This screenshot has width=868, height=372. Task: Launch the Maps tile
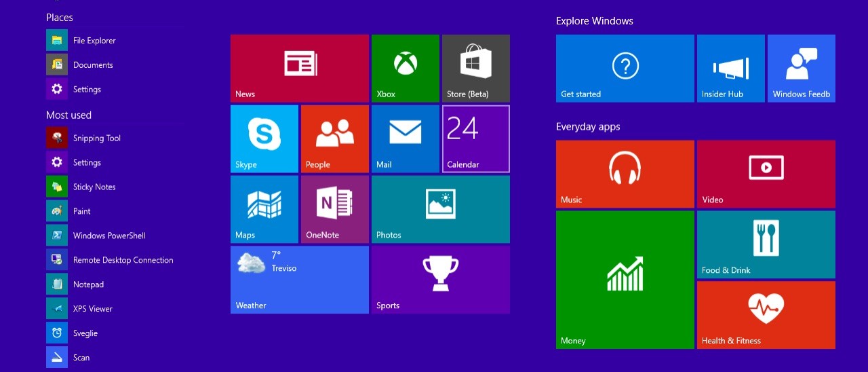(x=264, y=209)
